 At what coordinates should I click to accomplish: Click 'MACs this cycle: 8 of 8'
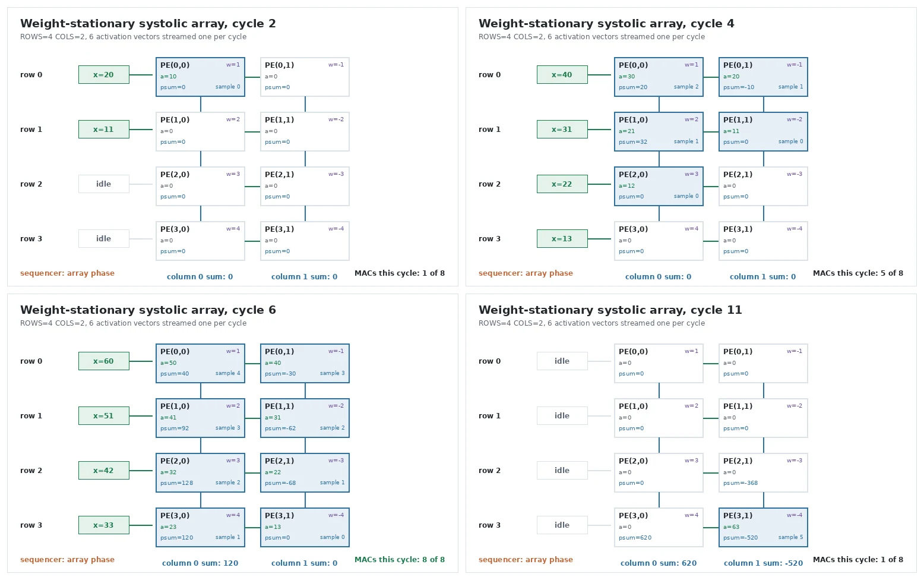click(x=400, y=560)
